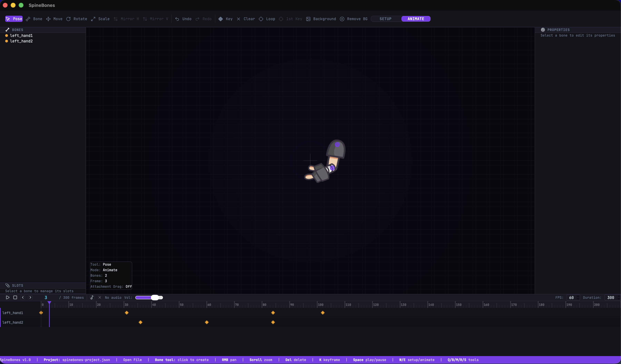
Task: Mute audio with the X icon
Action: click(x=100, y=298)
